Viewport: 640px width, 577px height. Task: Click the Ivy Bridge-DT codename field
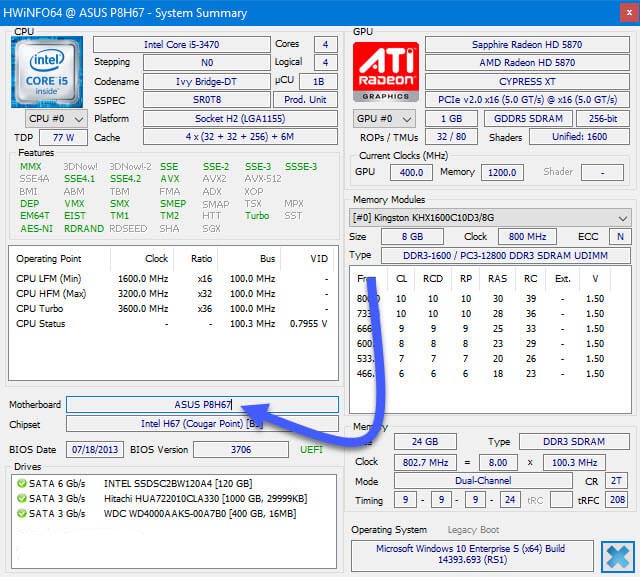[x=207, y=81]
